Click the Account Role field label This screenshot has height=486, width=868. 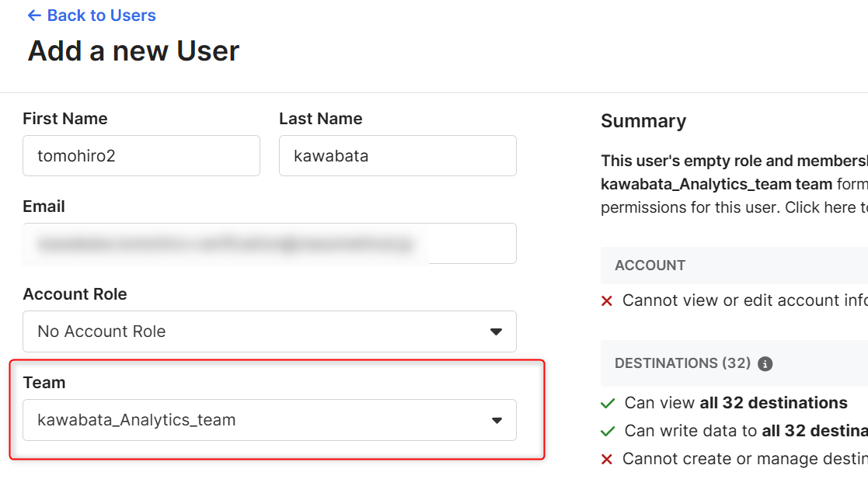click(x=75, y=294)
